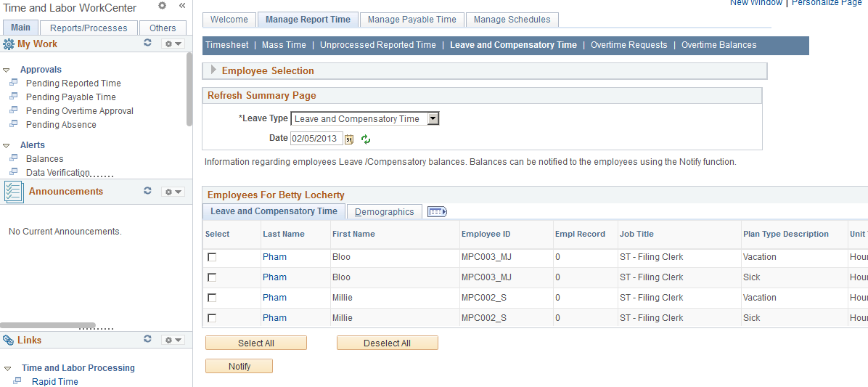Click the Links paperclip icon
This screenshot has height=387, width=868.
(x=8, y=340)
